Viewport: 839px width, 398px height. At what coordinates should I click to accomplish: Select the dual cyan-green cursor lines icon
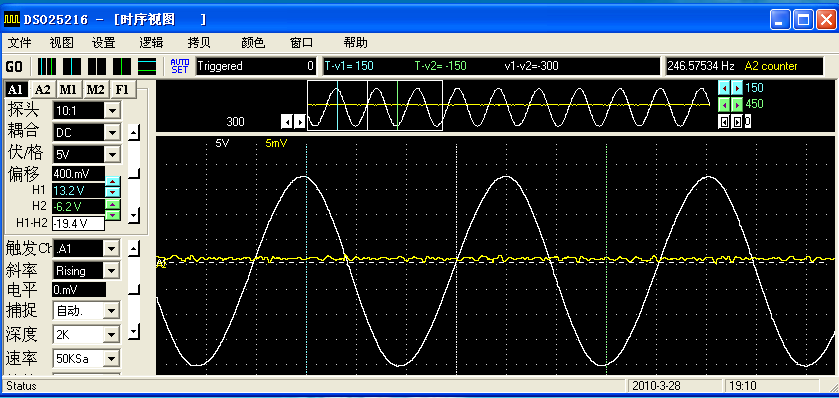click(x=47, y=66)
